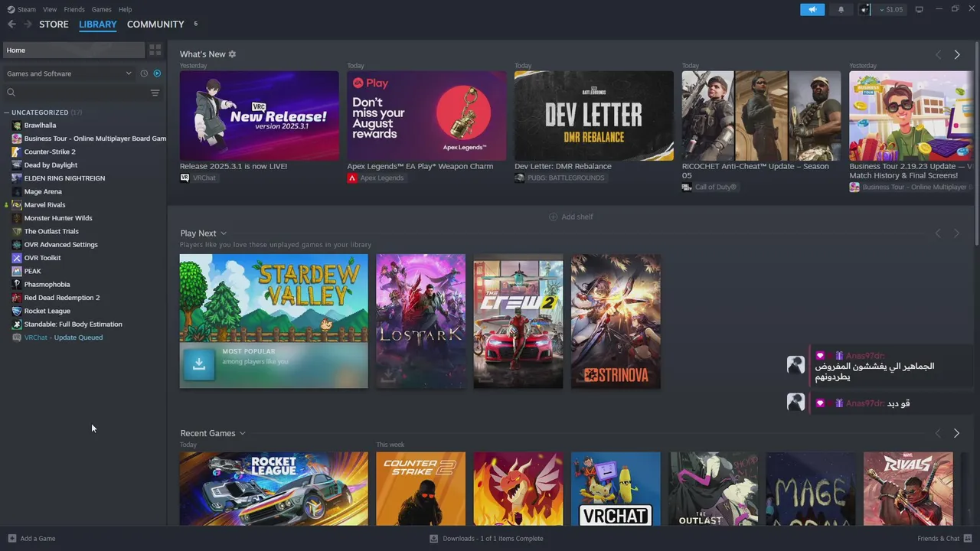Open the Lost Ark cover art

point(421,321)
